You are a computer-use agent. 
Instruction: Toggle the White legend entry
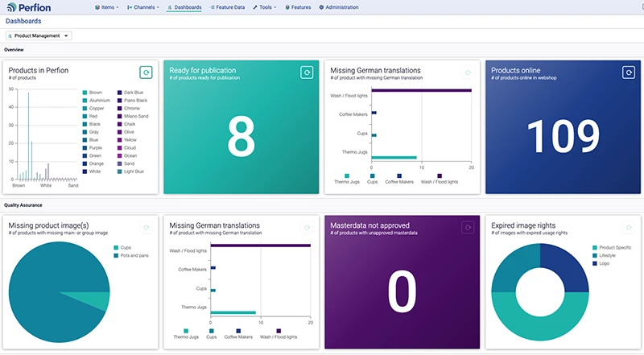point(92,171)
